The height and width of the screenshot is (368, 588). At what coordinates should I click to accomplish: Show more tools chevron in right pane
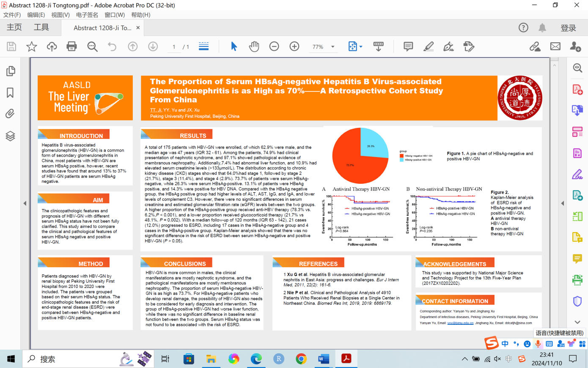pos(577,322)
